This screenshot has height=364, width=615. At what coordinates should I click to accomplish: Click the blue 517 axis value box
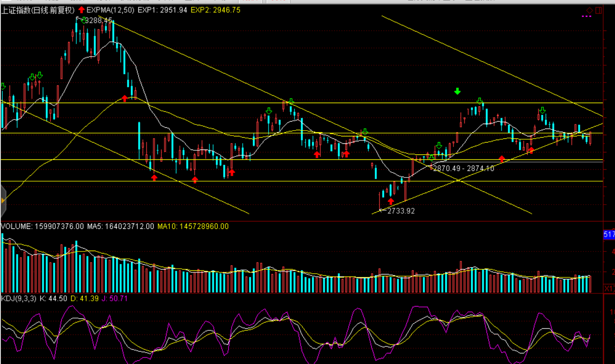pyautogui.click(x=609, y=235)
